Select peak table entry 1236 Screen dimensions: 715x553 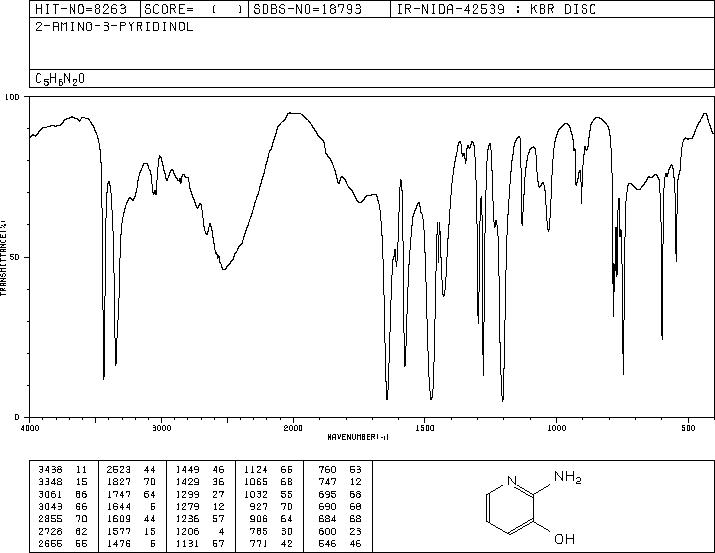[x=187, y=519]
